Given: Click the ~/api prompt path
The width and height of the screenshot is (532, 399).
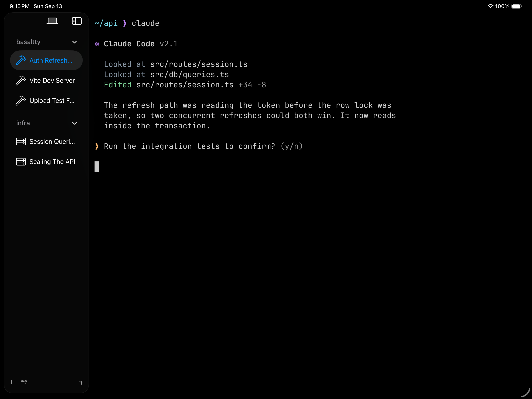Looking at the screenshot, I should [x=106, y=23].
